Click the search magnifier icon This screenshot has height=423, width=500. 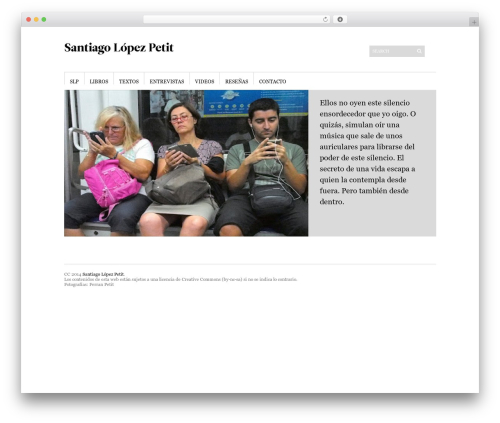coord(419,51)
